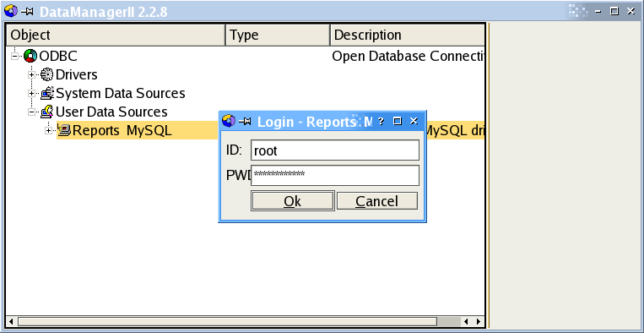
Task: Click the Type column header
Action: tap(278, 35)
